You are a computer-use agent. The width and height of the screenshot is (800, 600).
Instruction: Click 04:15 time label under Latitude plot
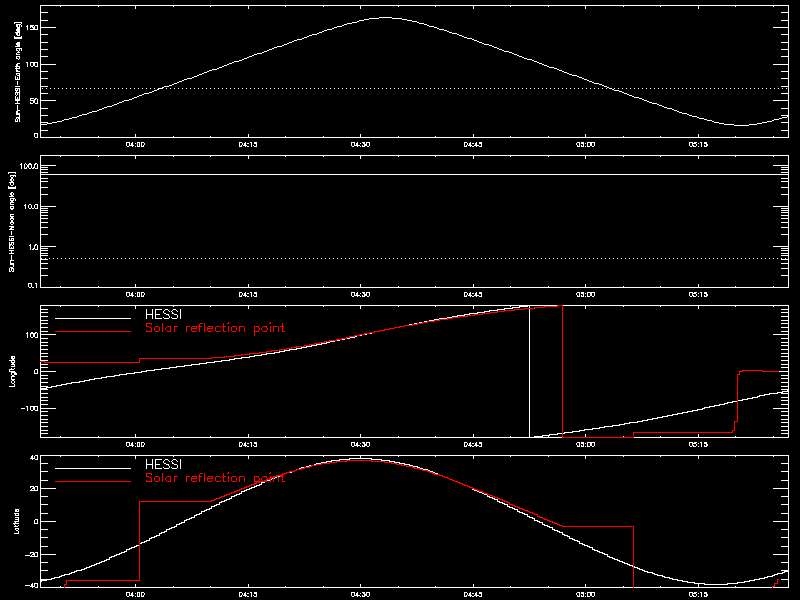click(248, 594)
